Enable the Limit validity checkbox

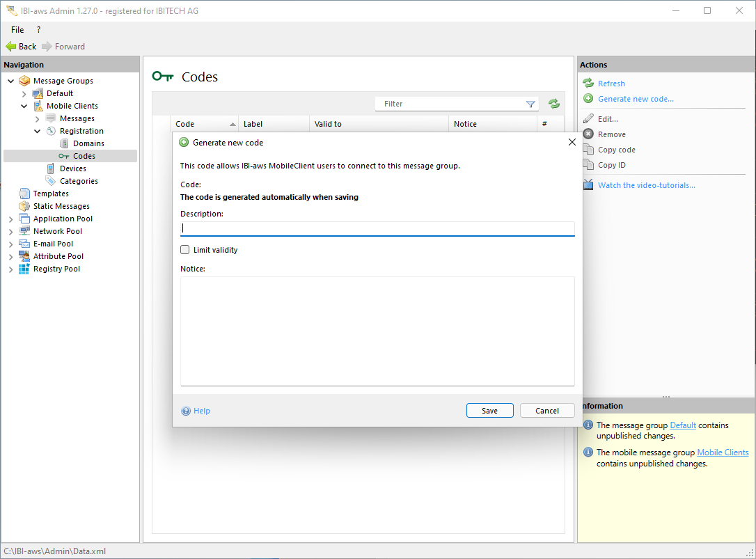tap(185, 250)
